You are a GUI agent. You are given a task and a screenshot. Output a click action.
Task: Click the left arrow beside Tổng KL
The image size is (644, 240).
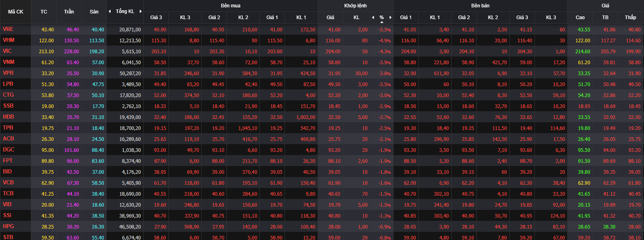(x=110, y=11)
